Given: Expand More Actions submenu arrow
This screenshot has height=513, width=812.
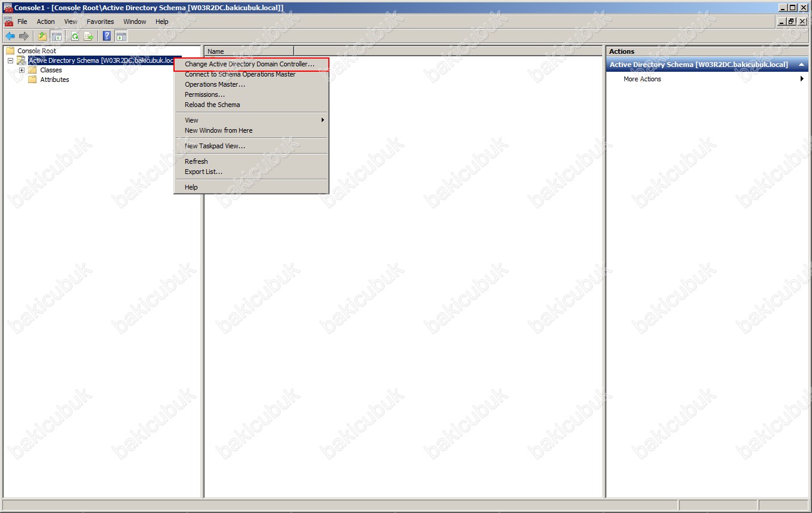Looking at the screenshot, I should click(802, 79).
